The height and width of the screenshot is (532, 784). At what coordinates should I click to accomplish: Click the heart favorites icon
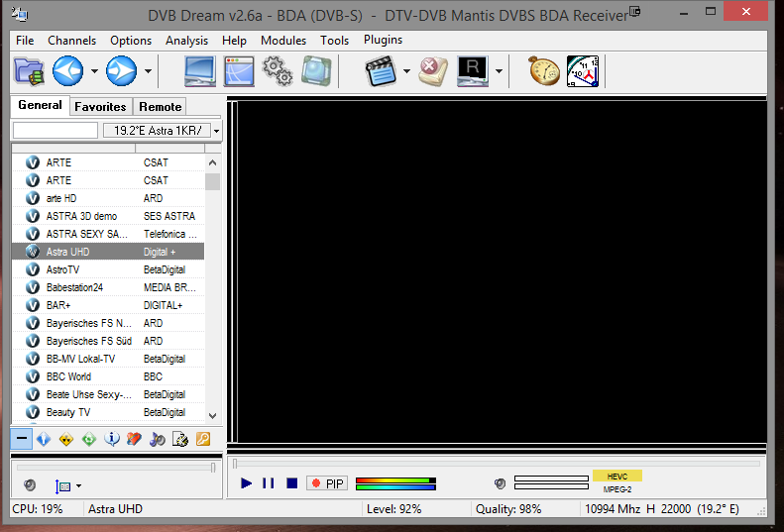tap(134, 439)
